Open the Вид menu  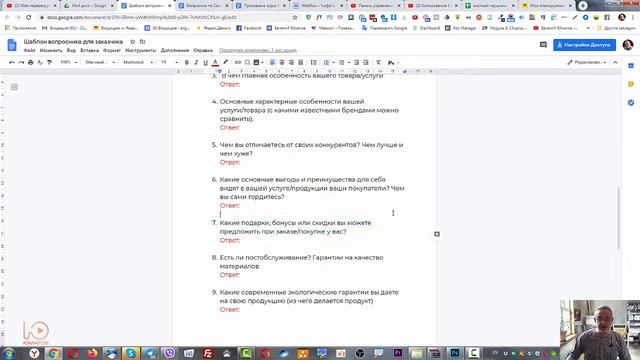coord(71,50)
